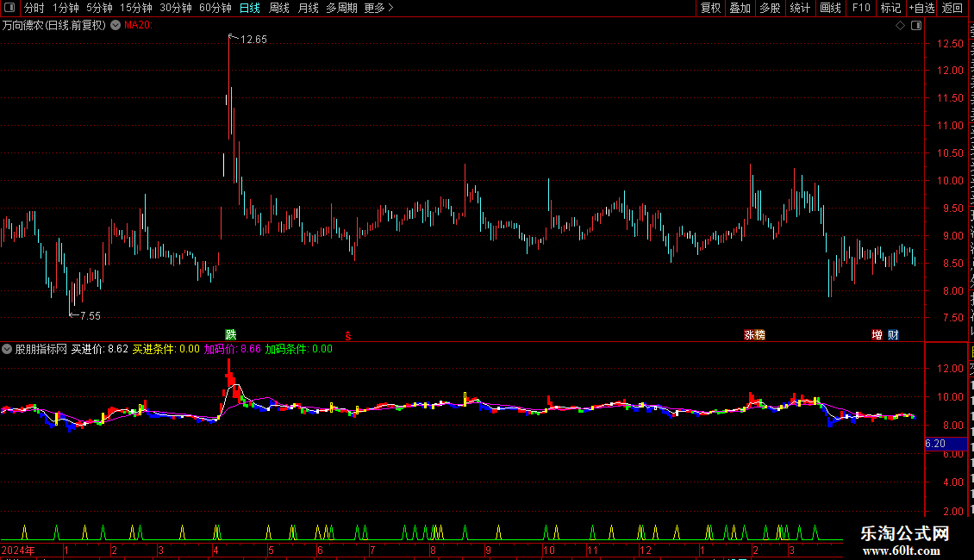Viewport: 974px width, 560px height.
Task: Click the blue 财 financial marker
Action: click(x=893, y=335)
